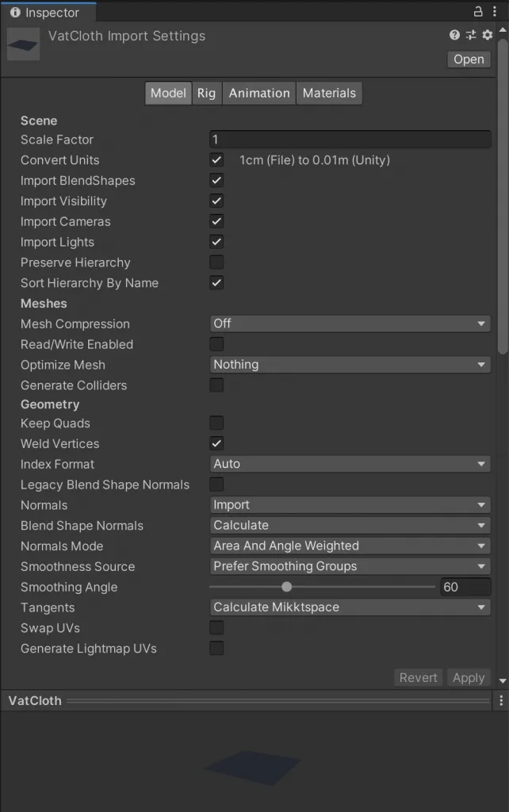
Task: Open the VatCloth preview options menu
Action: tap(500, 701)
